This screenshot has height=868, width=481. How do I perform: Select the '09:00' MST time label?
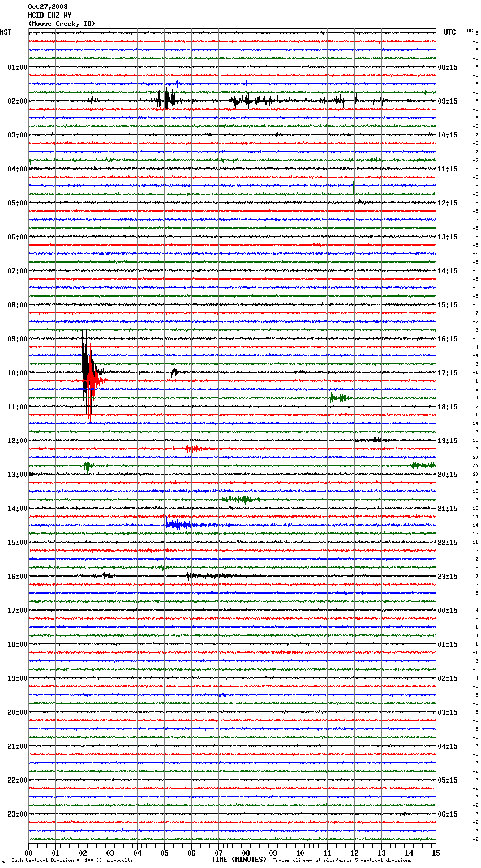(18, 339)
